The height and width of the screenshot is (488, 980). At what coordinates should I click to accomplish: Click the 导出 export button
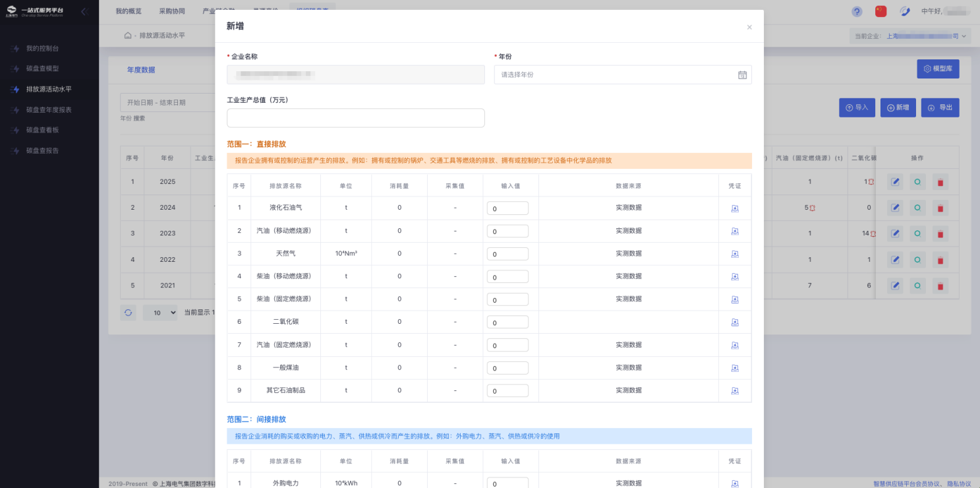pyautogui.click(x=940, y=107)
